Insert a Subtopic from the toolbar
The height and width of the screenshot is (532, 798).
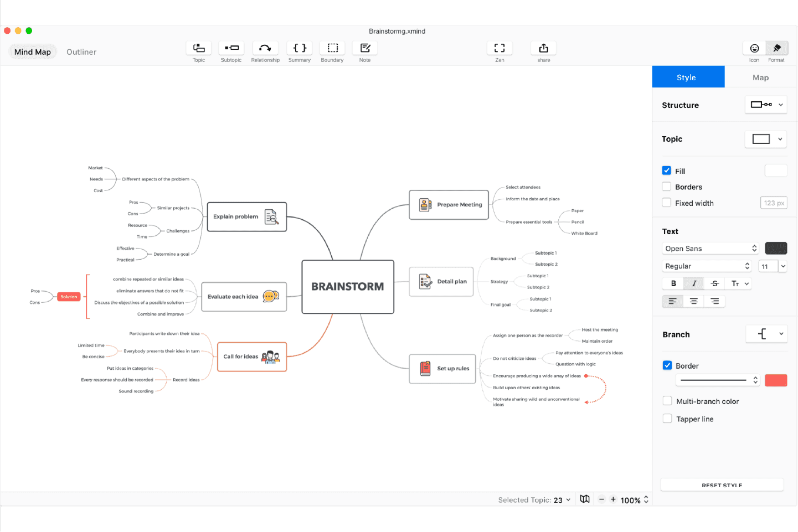point(231,48)
